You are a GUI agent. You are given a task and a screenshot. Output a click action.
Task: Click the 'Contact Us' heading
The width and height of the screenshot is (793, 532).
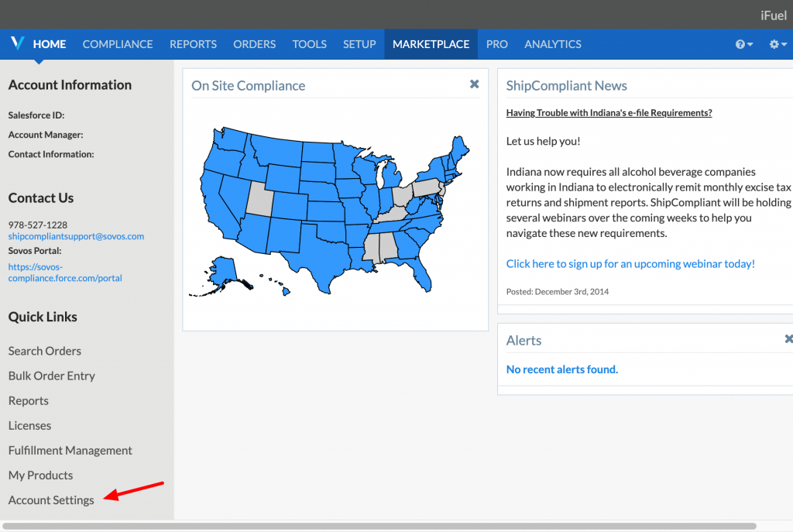pos(41,197)
